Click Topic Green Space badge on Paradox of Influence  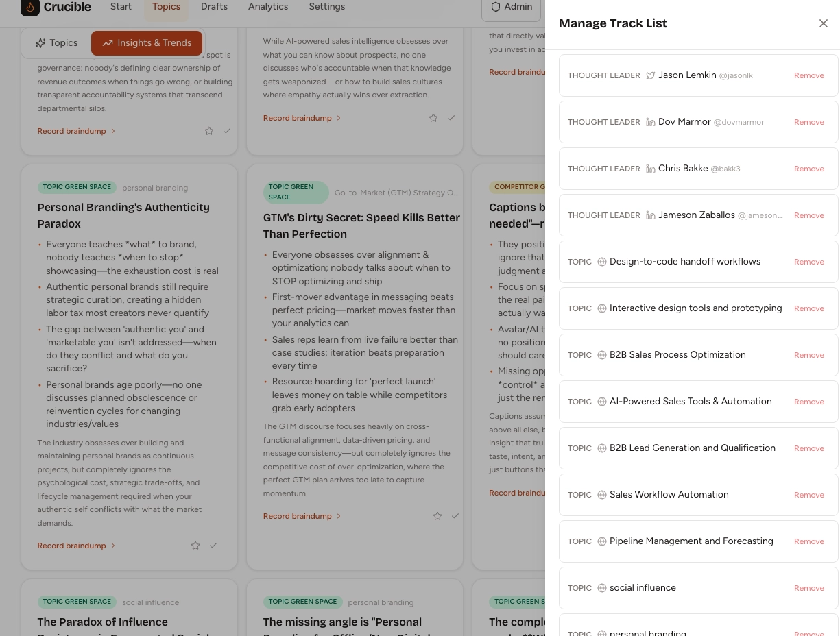pos(77,602)
